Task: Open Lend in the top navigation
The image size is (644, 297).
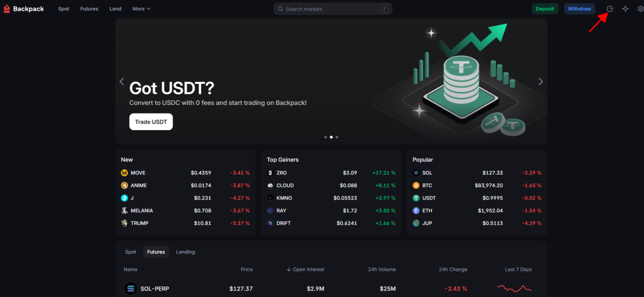Action: click(115, 9)
